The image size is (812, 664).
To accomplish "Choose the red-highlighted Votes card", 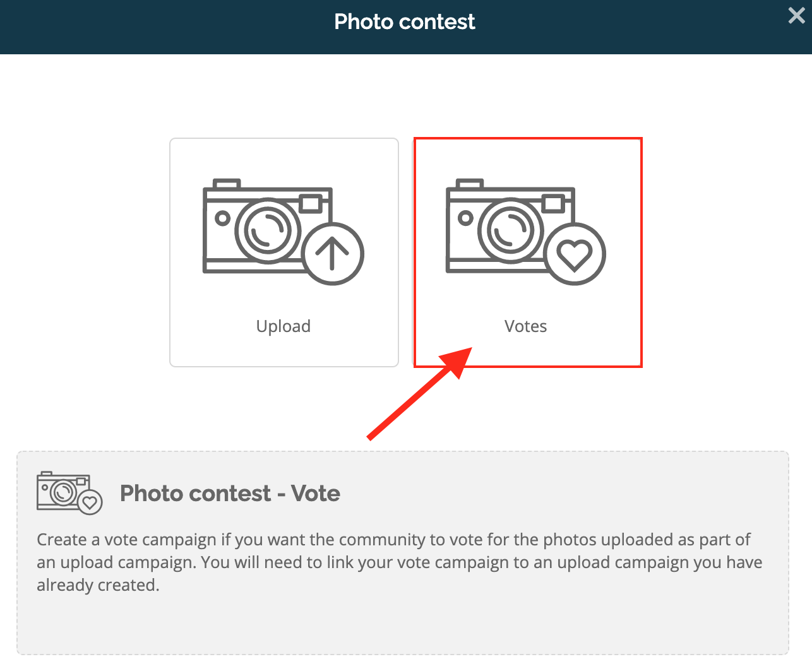I will click(528, 252).
